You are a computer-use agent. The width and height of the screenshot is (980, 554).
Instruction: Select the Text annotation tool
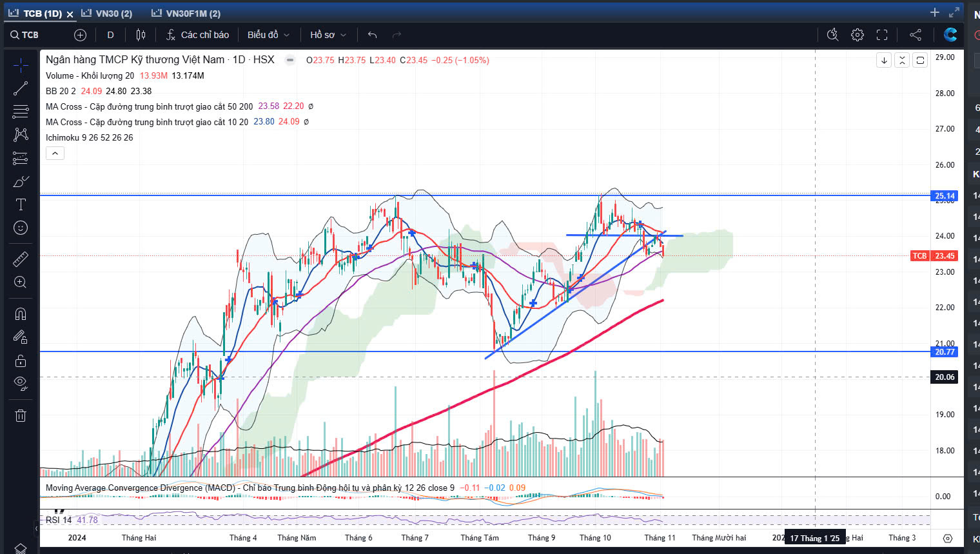click(21, 204)
